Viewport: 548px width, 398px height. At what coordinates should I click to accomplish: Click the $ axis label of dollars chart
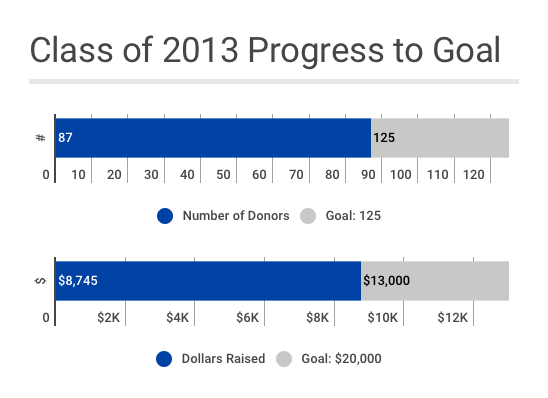[x=41, y=281]
